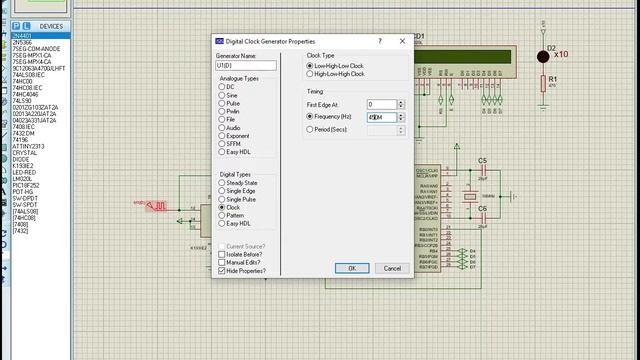Select capacitor C6 symbol
The image size is (640, 360).
pos(483,218)
